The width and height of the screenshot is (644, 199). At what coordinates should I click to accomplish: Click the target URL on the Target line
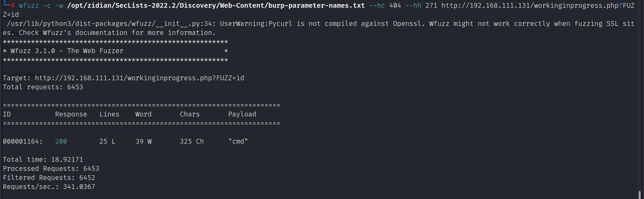coord(139,78)
